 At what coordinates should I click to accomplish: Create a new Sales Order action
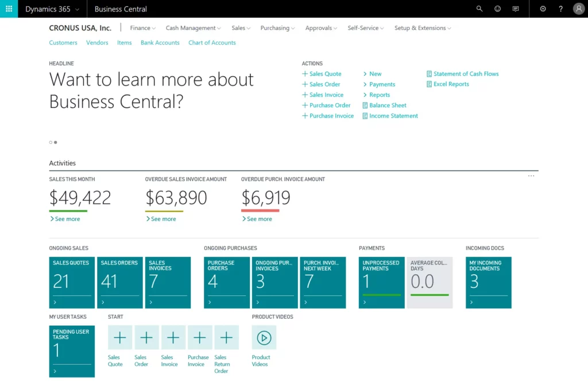pos(321,84)
